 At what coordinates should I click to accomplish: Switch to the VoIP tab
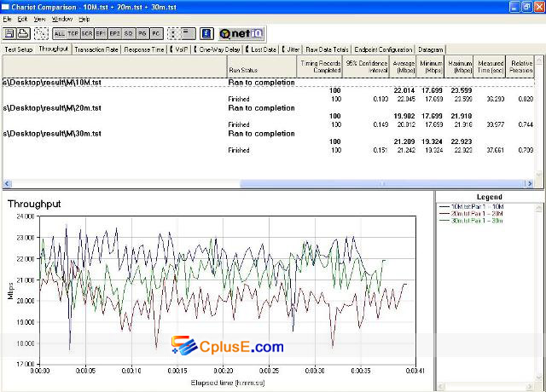pyautogui.click(x=179, y=49)
